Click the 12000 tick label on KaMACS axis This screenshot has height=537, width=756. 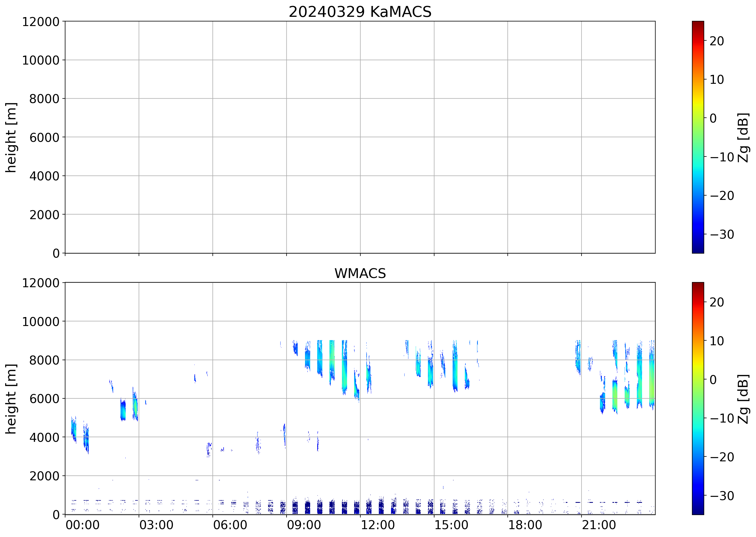(40, 22)
